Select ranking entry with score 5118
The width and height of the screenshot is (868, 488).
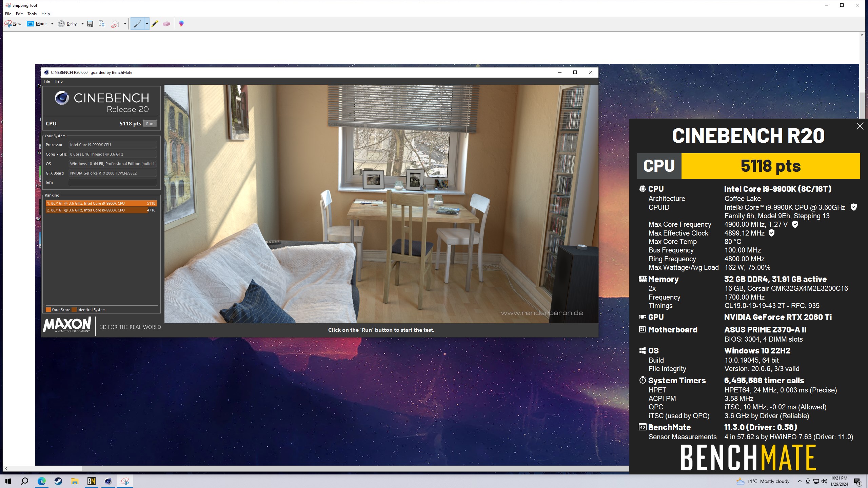(x=101, y=203)
